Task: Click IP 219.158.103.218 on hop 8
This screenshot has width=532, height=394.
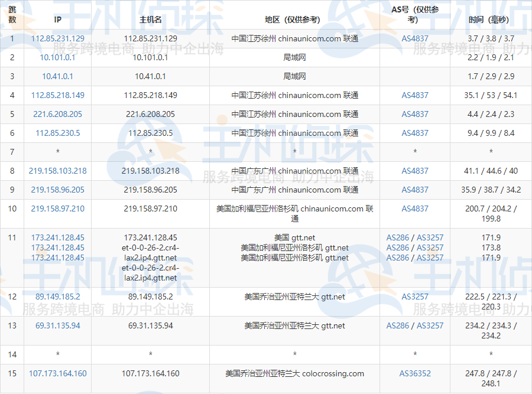Action: [x=57, y=171]
